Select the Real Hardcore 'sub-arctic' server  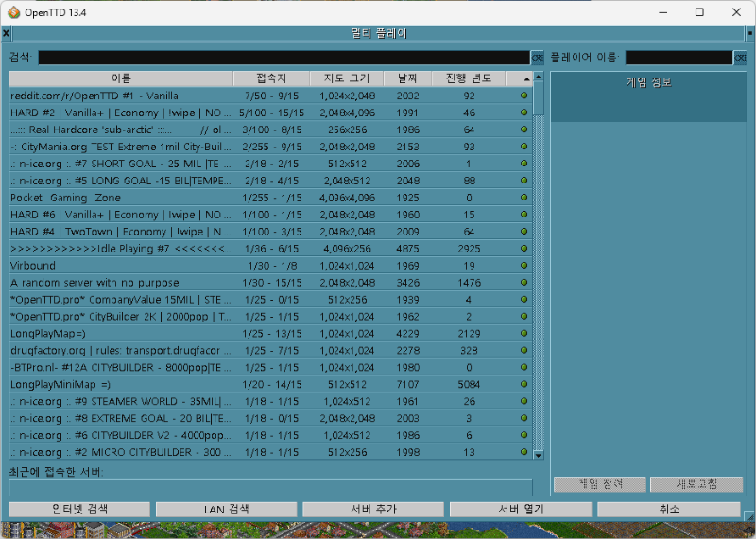click(x=270, y=130)
